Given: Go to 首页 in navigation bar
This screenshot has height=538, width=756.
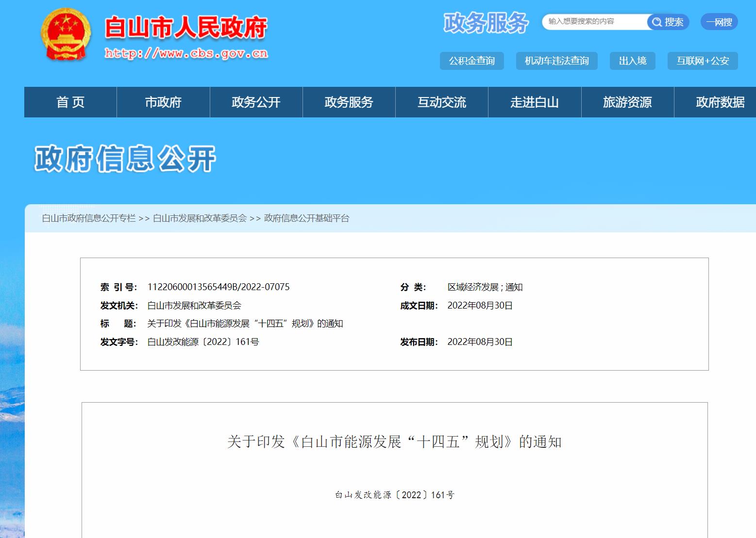Looking at the screenshot, I should (x=70, y=102).
